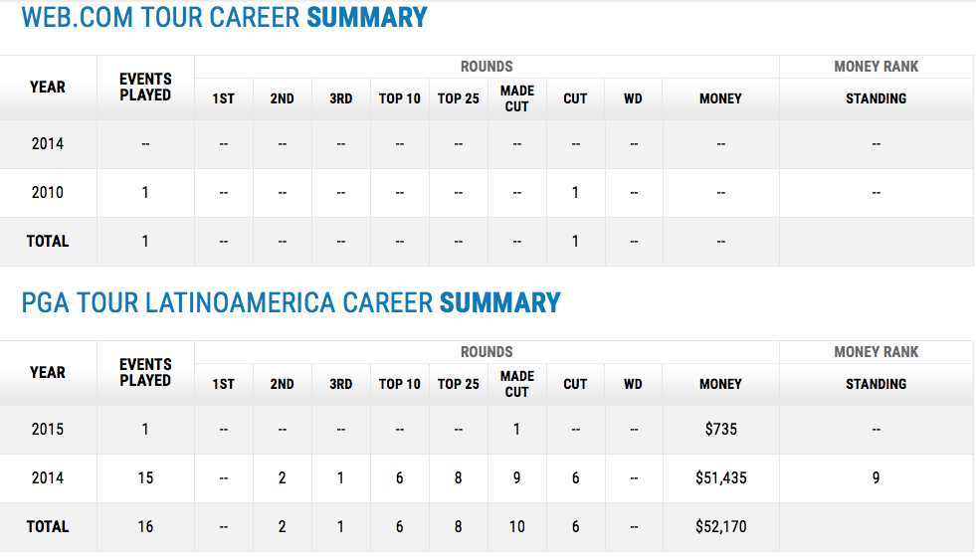Click the WD header in Latinoamerica table
The image size is (976, 560).
pos(633,384)
